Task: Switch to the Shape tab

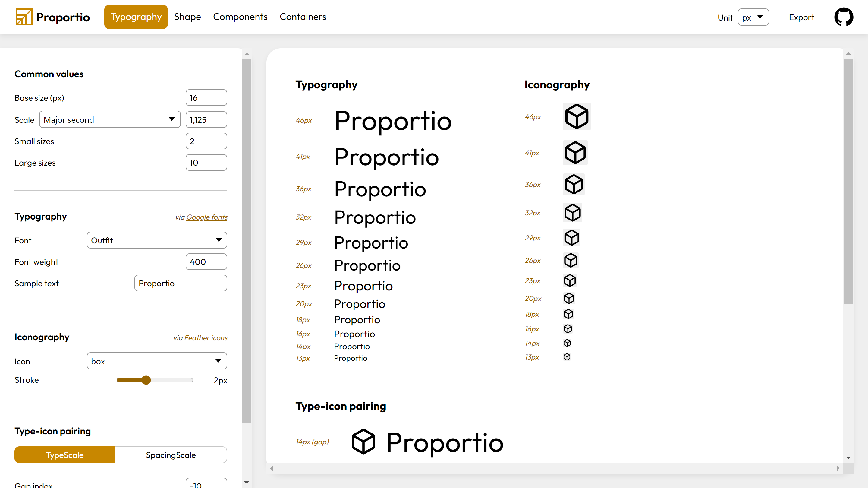Action: [x=187, y=17]
